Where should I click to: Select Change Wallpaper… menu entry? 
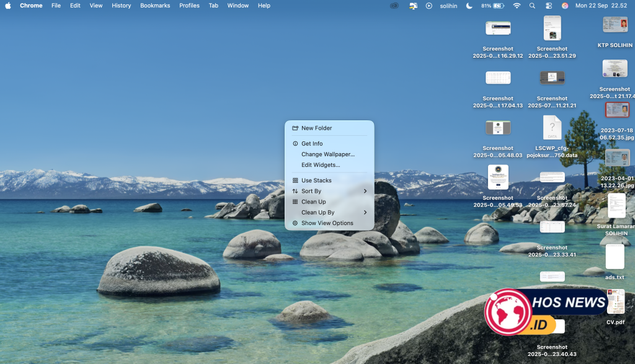328,154
